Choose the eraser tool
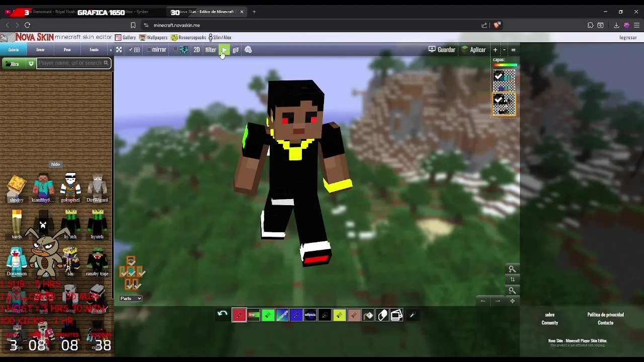 tap(382, 315)
